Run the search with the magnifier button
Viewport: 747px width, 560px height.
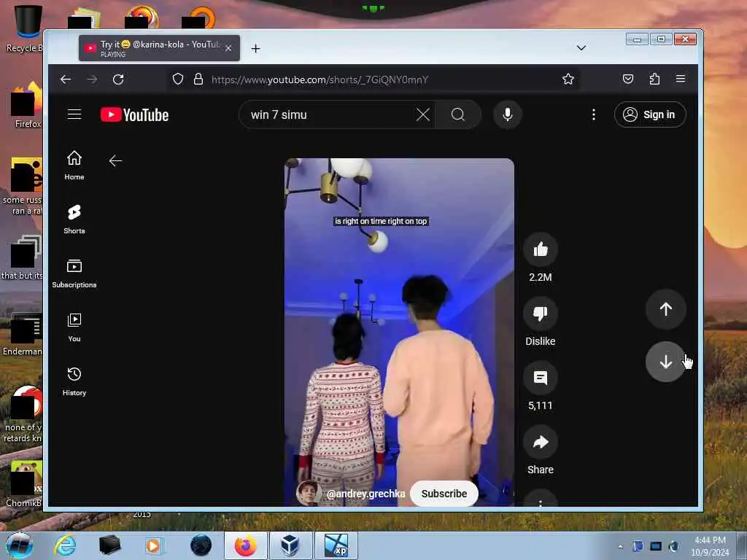coord(458,114)
